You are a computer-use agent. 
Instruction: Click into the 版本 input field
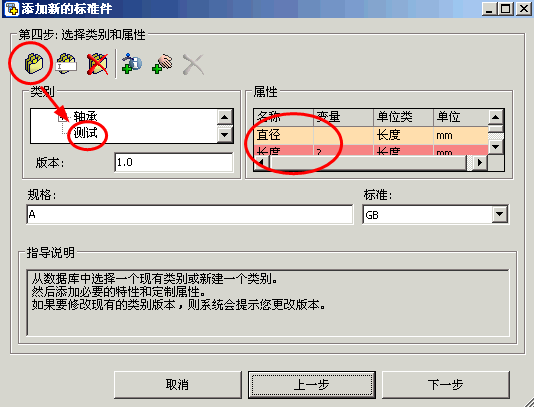(174, 162)
